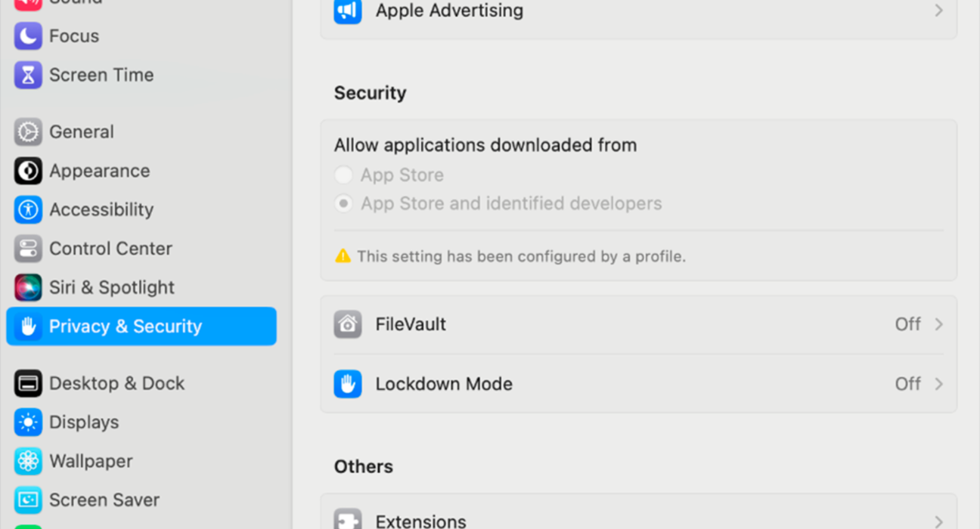Click the Lockdown Mode hand icon

[x=348, y=384]
